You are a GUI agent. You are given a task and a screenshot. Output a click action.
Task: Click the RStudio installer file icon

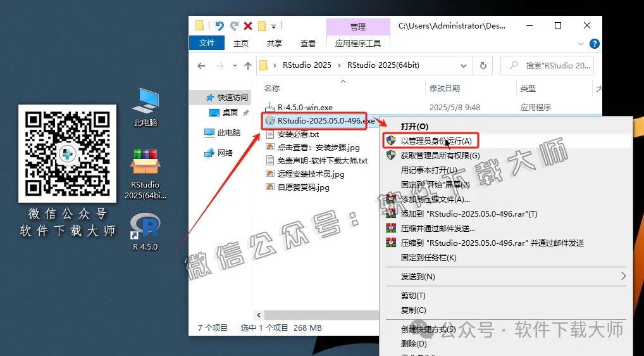pos(270,121)
